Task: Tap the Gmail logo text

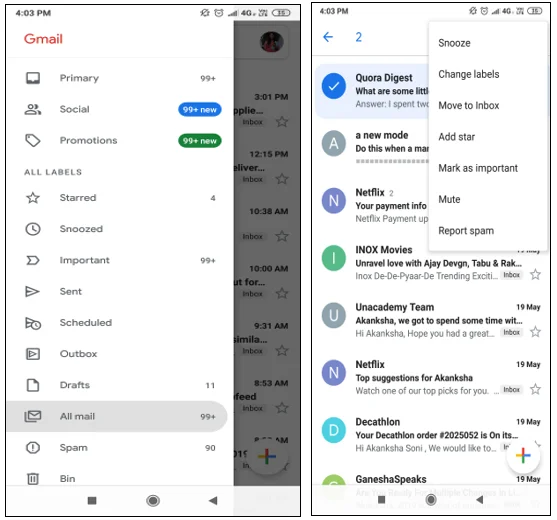Action: point(43,39)
